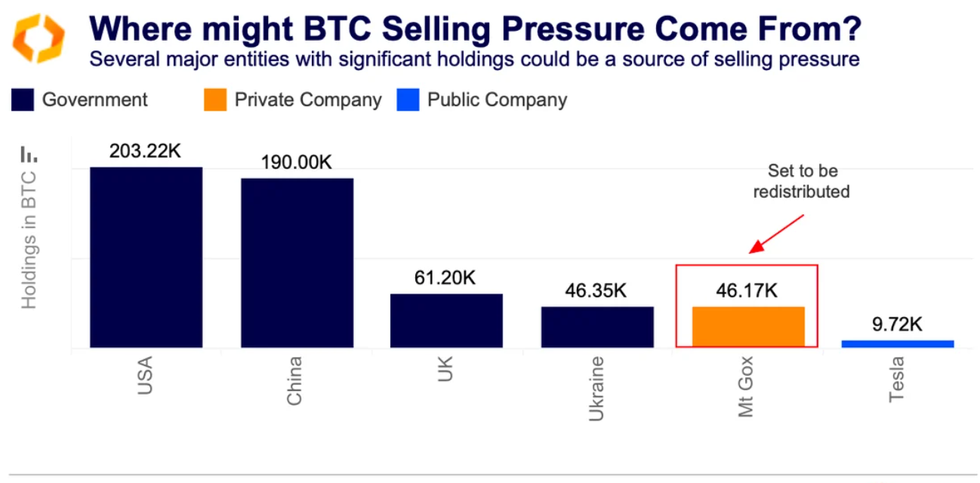
Task: Click the small bar chart icon above the axis label
Action: [x=29, y=154]
